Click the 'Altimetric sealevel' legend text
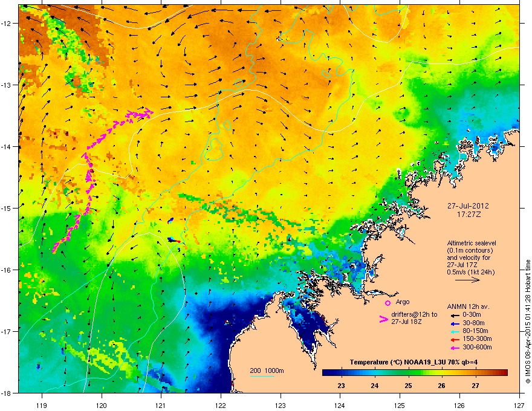 click(x=472, y=243)
